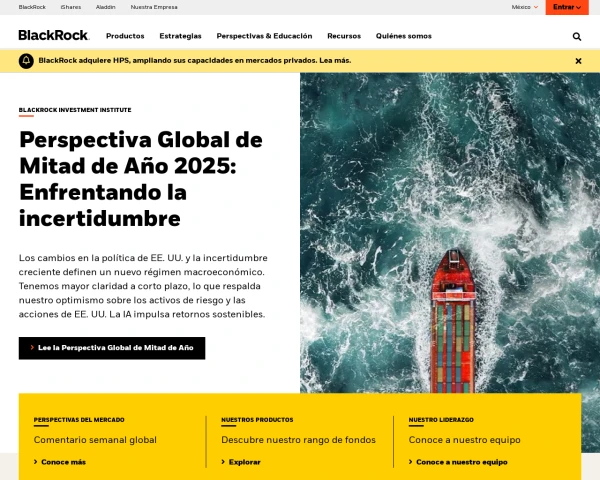The width and height of the screenshot is (600, 480).
Task: Expand the México country selector
Action: tap(525, 7)
